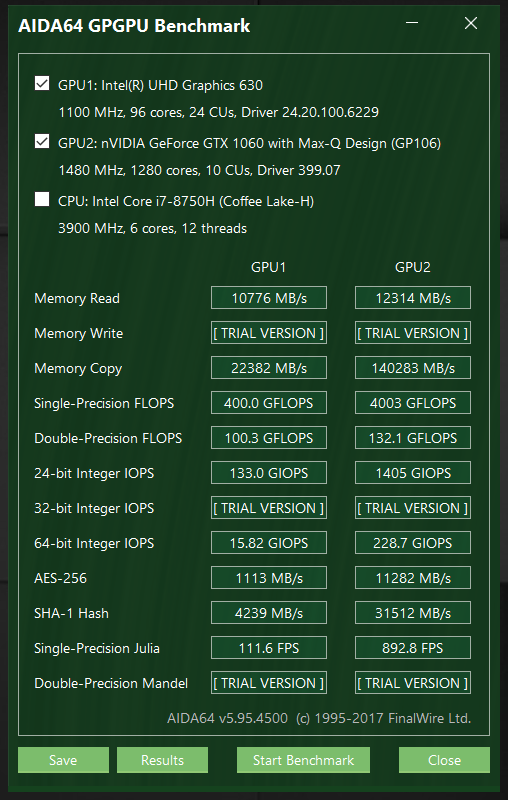Click GPU2 Single-Precision Julia 892.8 FPS box
This screenshot has height=800, width=508.
(413, 648)
